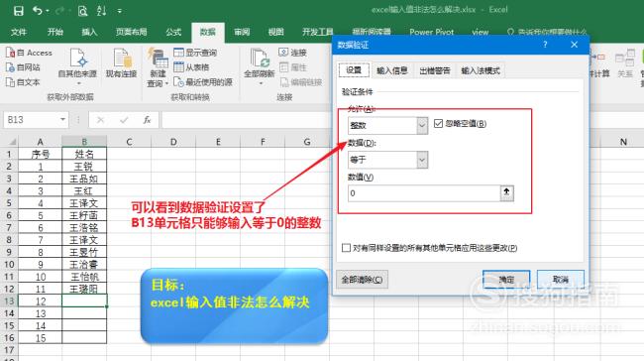Click cell containing 王品如
The width and height of the screenshot is (644, 361).
(x=84, y=179)
